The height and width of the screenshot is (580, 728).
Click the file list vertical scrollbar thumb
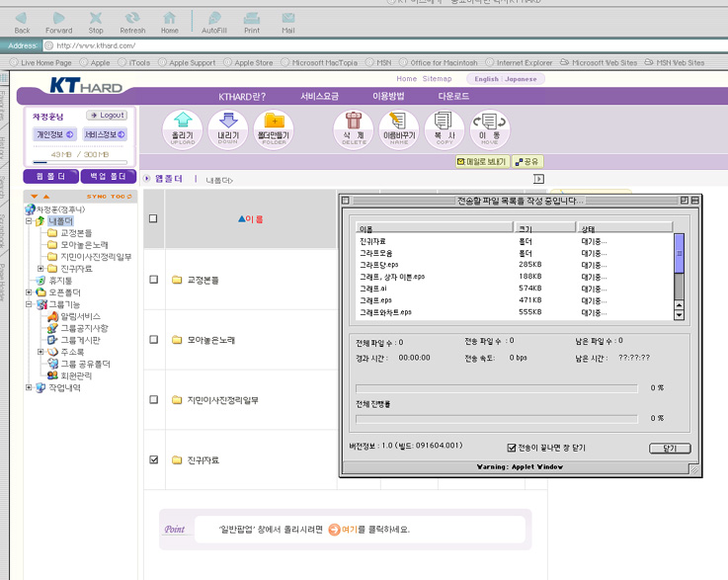[x=679, y=259]
